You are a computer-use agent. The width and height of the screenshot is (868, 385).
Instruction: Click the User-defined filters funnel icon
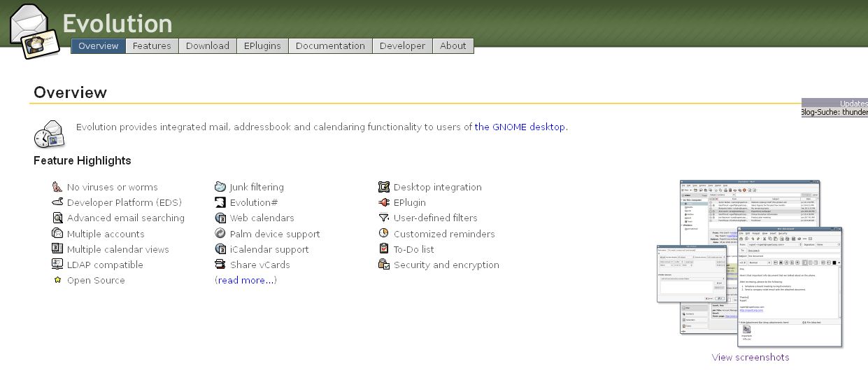click(383, 218)
